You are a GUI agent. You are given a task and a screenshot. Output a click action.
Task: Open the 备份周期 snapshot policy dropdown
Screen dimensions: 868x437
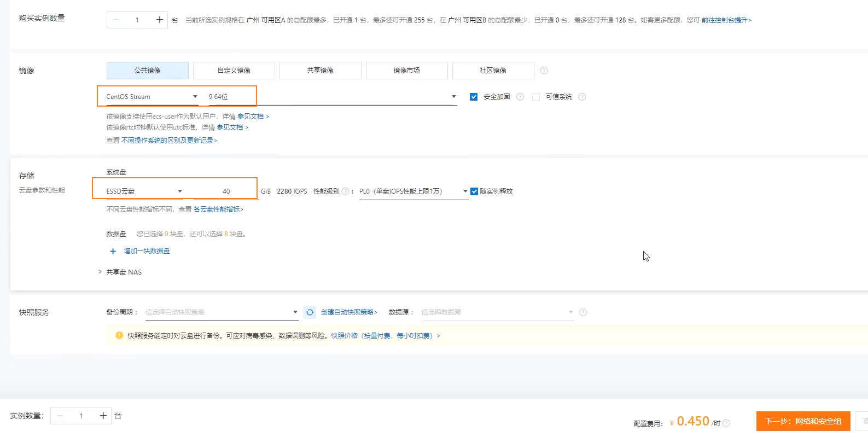pyautogui.click(x=222, y=312)
